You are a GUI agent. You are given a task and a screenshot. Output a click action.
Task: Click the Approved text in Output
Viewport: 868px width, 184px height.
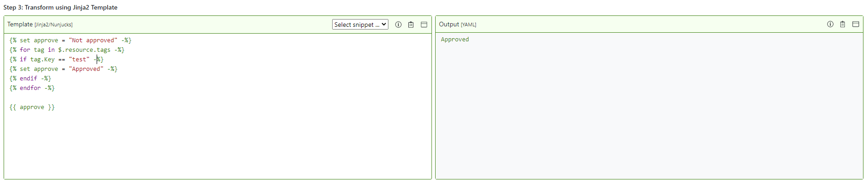455,40
